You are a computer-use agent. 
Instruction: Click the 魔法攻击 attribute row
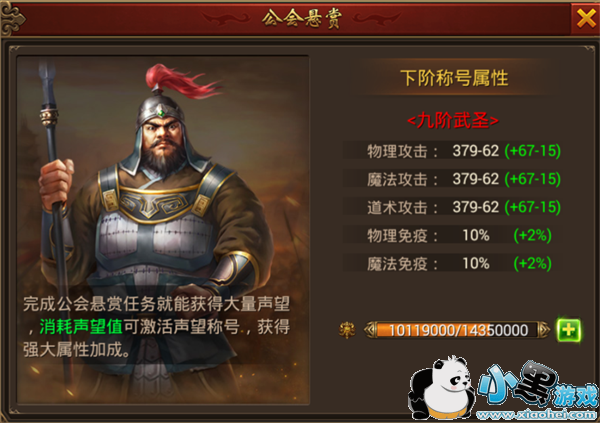click(x=453, y=179)
